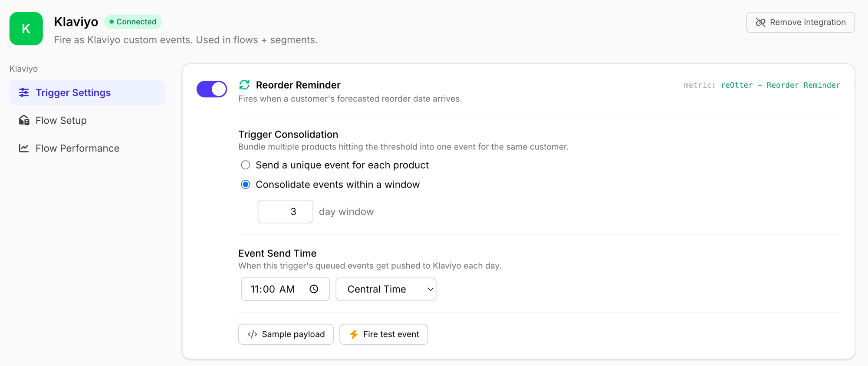The width and height of the screenshot is (868, 366).
Task: Open the Trigger Settings section
Action: (x=87, y=92)
